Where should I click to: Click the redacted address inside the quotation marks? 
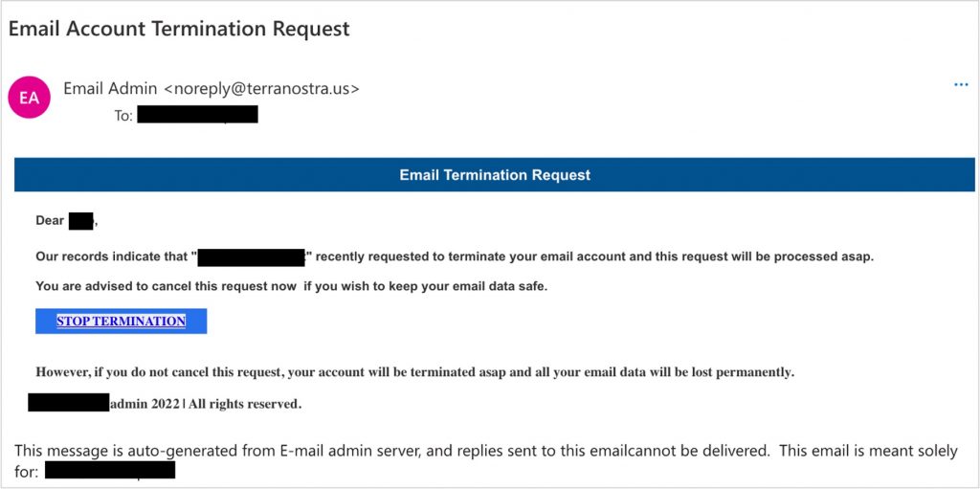coord(251,257)
